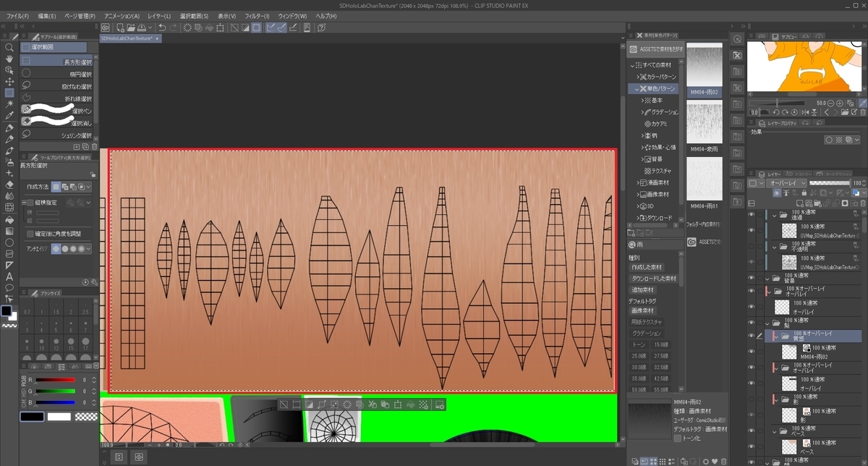
Task: Expand the カラーパターン material folder
Action: coord(638,77)
